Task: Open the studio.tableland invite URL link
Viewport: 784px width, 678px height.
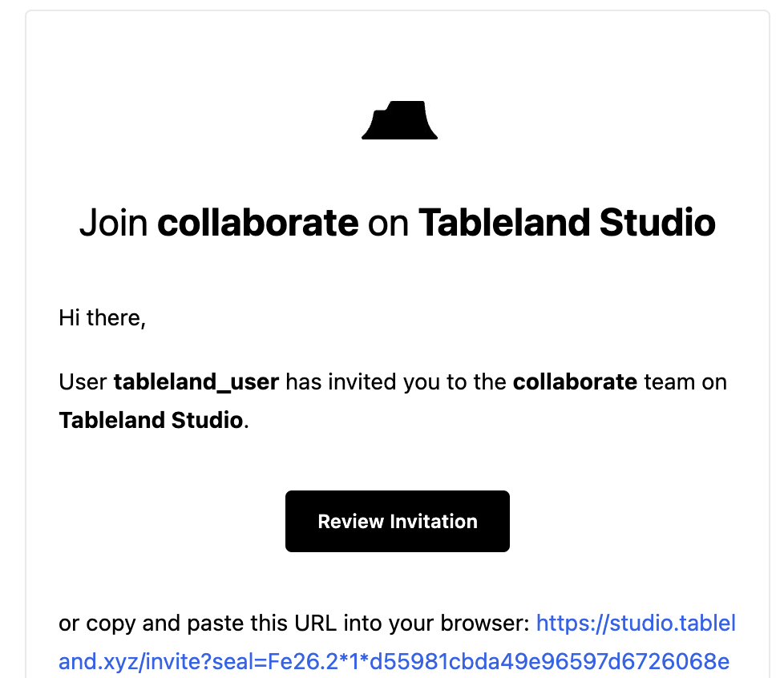Action: click(x=636, y=623)
